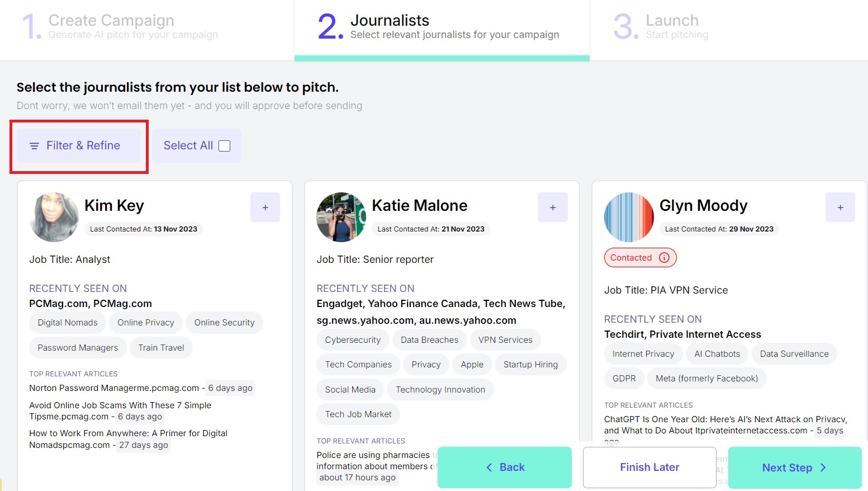Click the Kim Key name heading

(x=114, y=206)
